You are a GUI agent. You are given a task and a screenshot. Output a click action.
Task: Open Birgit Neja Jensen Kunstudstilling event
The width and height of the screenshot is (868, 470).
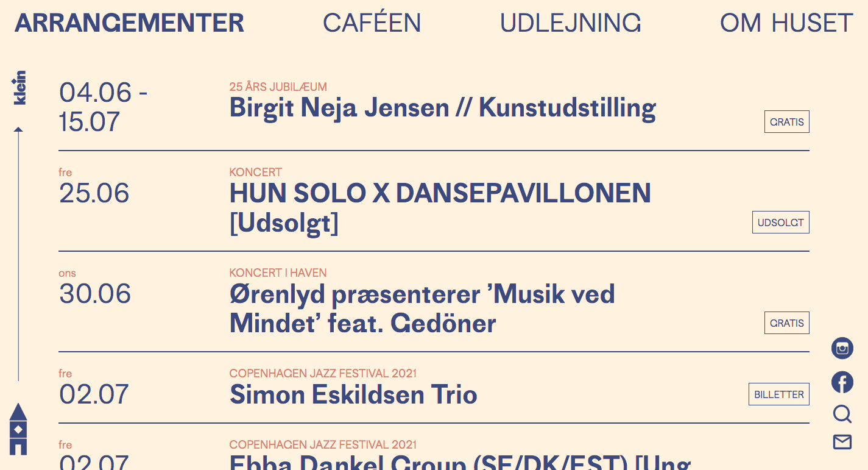[442, 109]
